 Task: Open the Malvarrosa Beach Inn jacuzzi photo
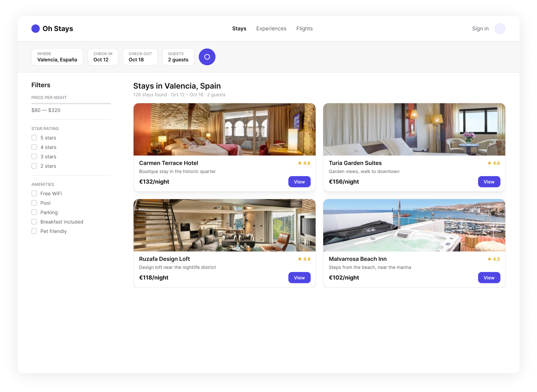tap(414, 225)
